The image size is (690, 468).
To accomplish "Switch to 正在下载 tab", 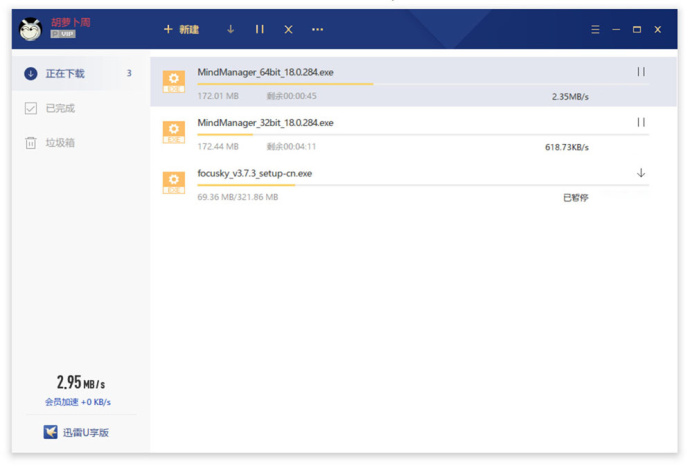I will coord(81,73).
